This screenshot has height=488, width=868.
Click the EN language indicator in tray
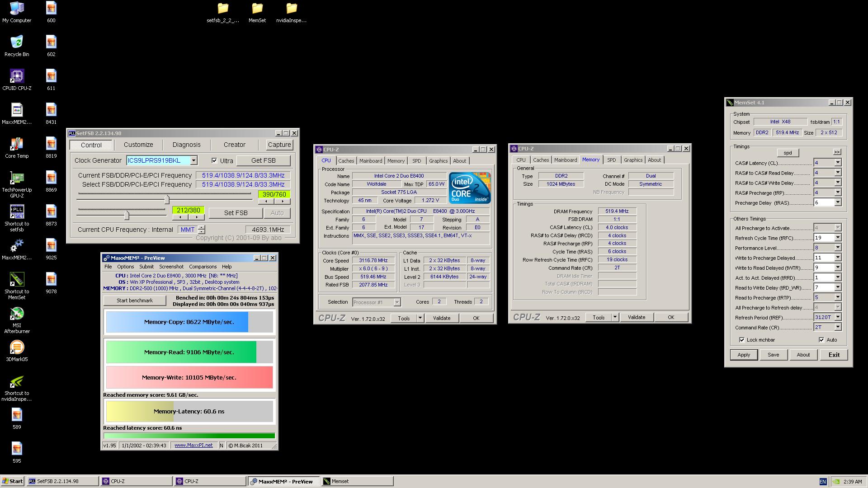pos(823,482)
